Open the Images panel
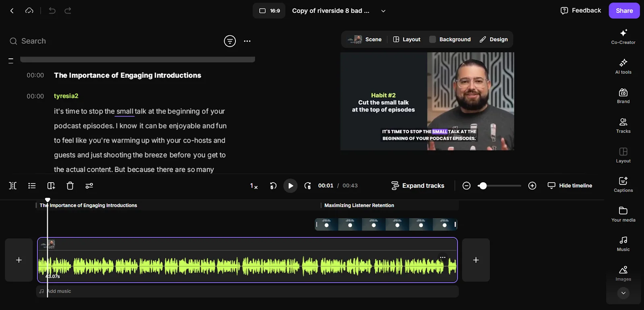Viewport: 644px width, 310px height. (x=623, y=273)
